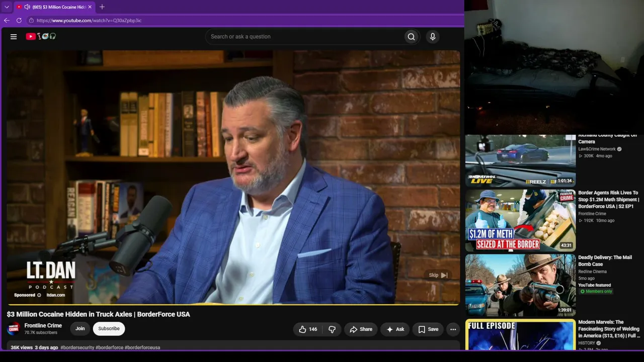The image size is (644, 362).
Task: Open Border Agents Risk Lives video title
Action: (x=609, y=200)
